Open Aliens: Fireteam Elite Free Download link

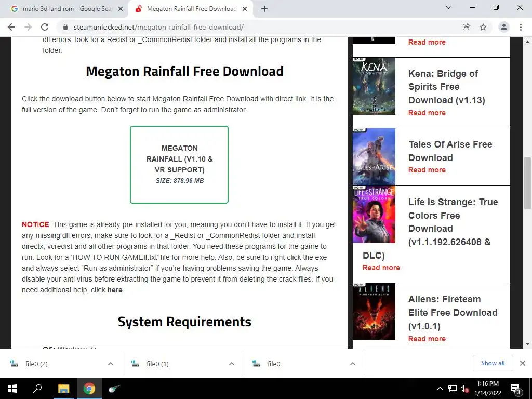[453, 312]
